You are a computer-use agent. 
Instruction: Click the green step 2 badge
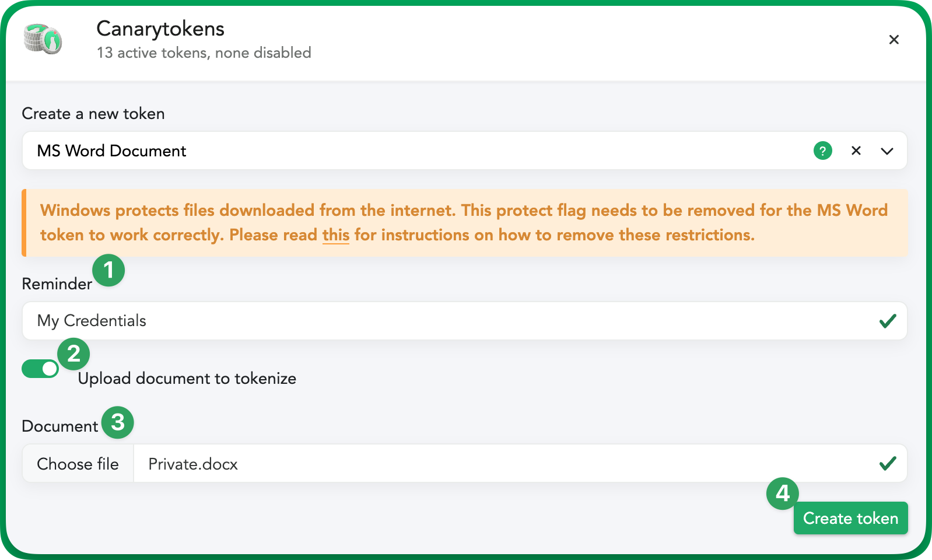click(x=73, y=353)
